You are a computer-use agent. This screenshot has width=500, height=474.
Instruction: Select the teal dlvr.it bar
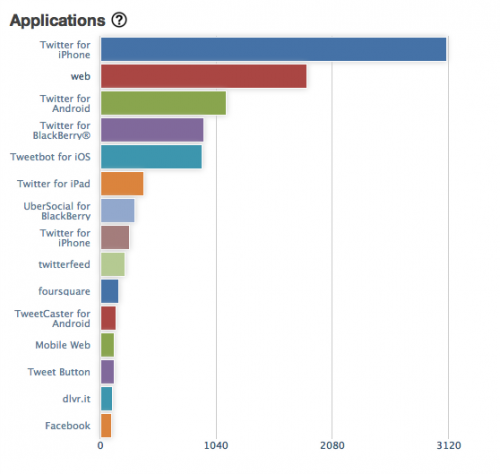click(106, 399)
